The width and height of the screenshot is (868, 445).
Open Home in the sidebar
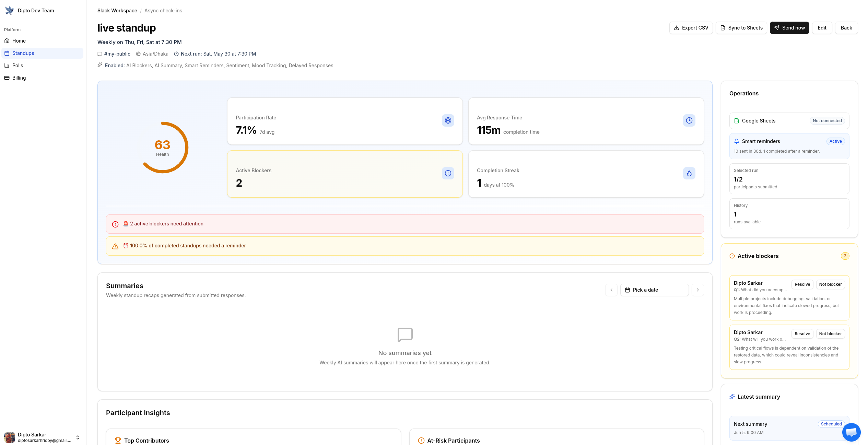tap(43, 41)
